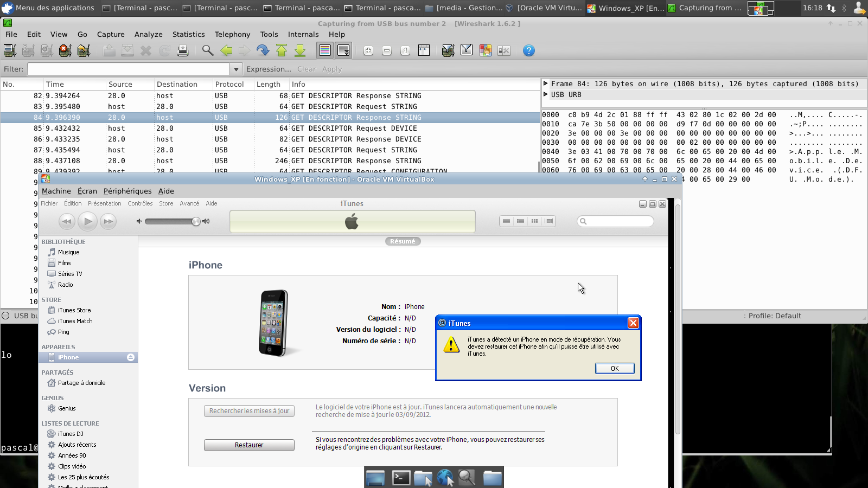This screenshot has width=868, height=488.
Task: Open the web browser globe dock icon
Action: coord(445,477)
